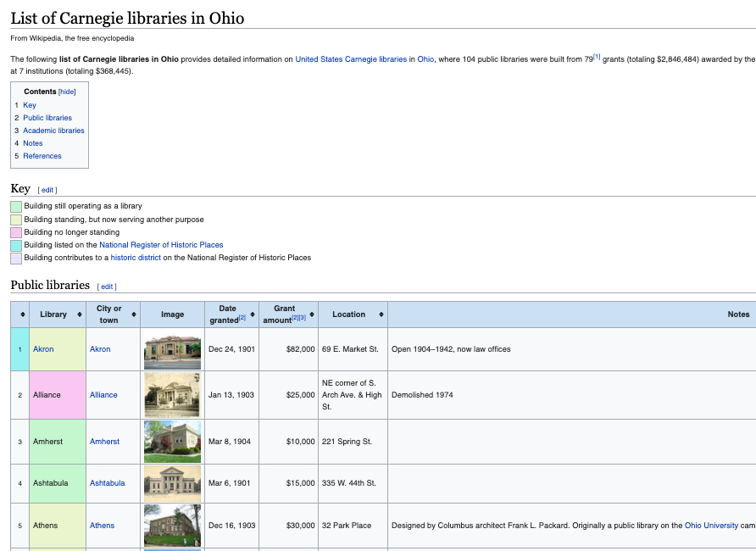The height and width of the screenshot is (551, 756).
Task: Open the Athens library photo thumbnail
Action: click(x=172, y=526)
